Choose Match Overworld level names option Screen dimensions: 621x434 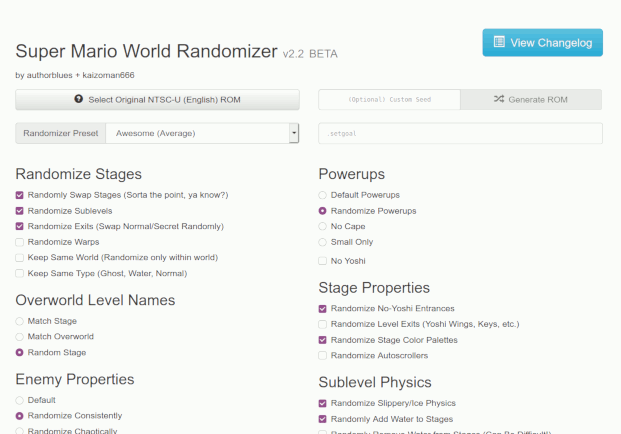pos(20,336)
